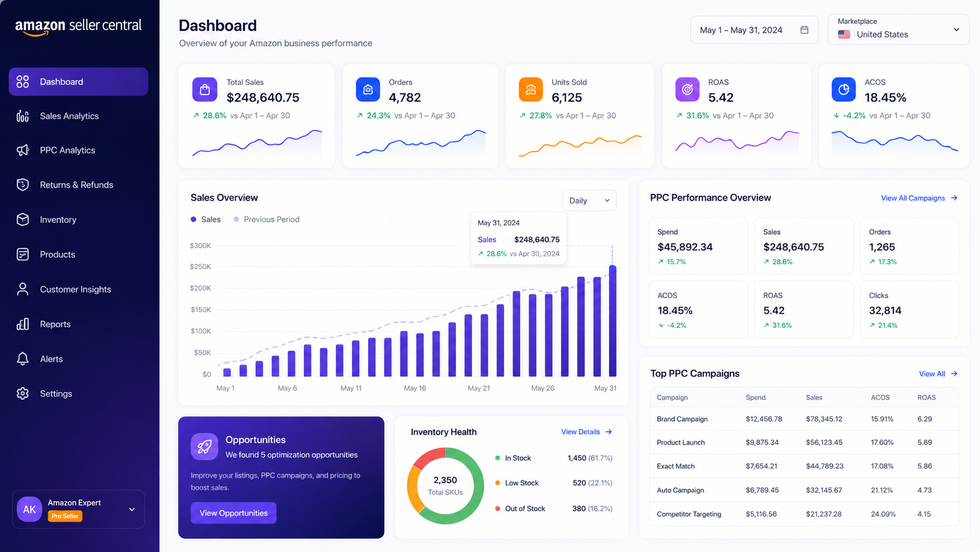Click the Units Sold orange icon

pos(530,90)
